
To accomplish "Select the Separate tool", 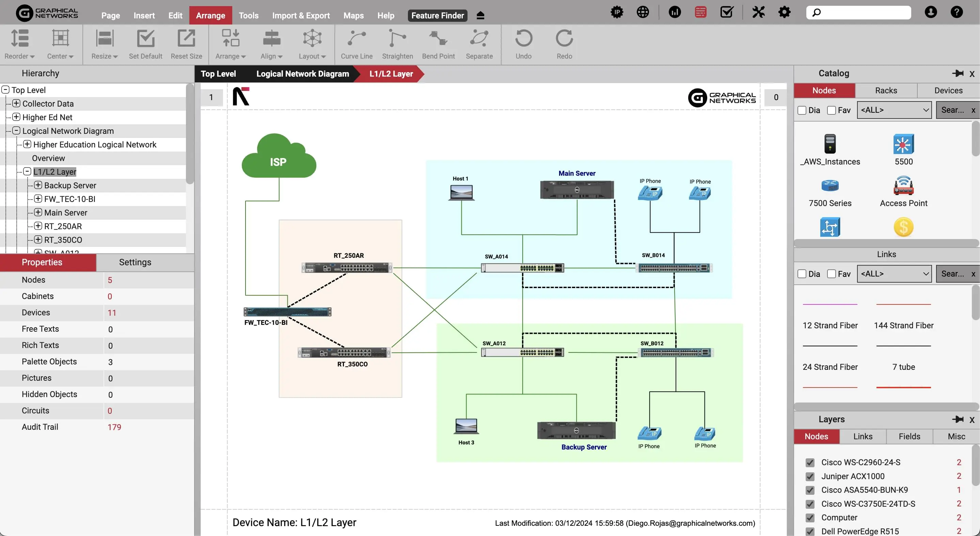I will 479,45.
